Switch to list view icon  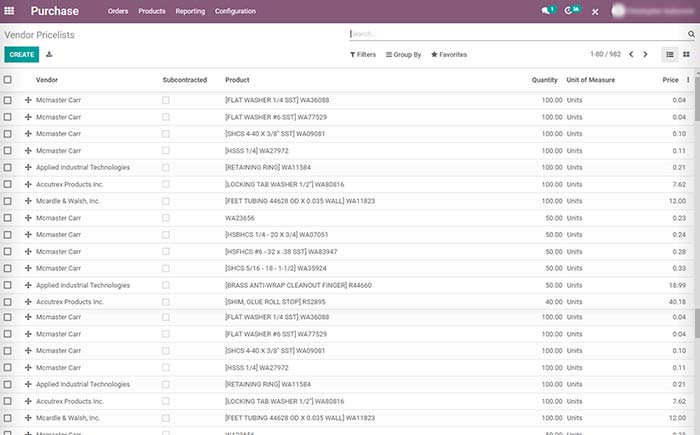pos(669,54)
